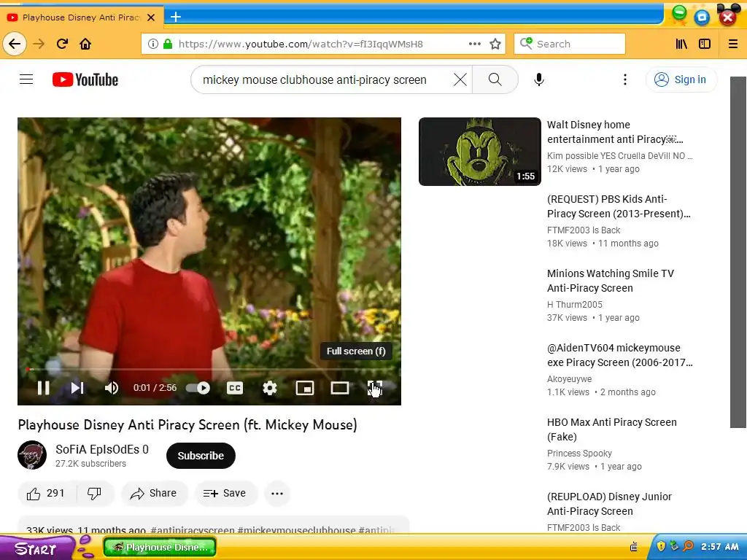Open Walt Disney home entertainment thumbnail
The width and height of the screenshot is (747, 560).
(x=480, y=152)
